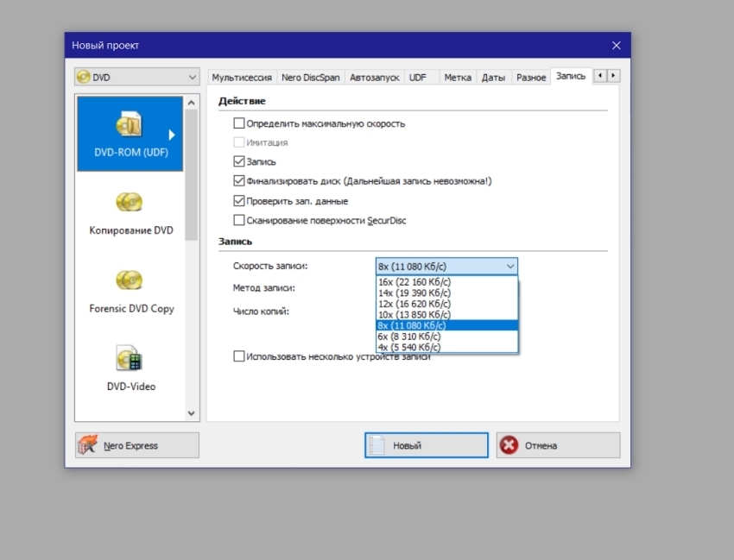Select the Запись tab
Screen dimensions: 734x560
571,76
